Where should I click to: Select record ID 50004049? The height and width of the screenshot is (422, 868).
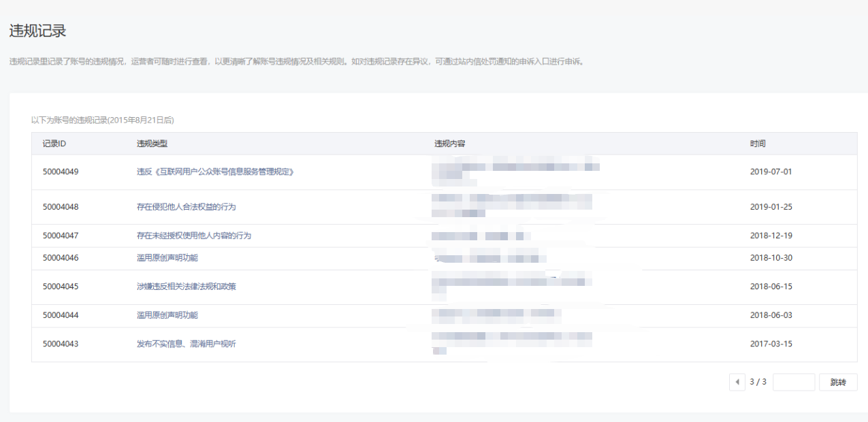[61, 172]
